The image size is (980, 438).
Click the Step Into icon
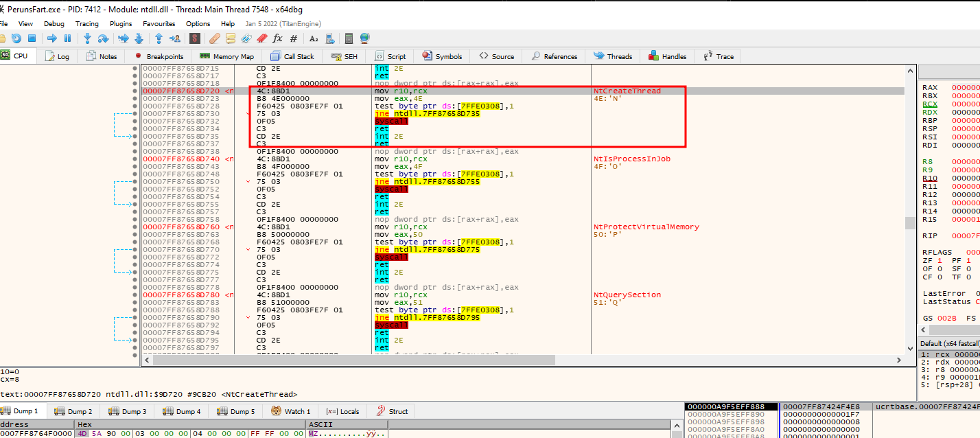88,38
